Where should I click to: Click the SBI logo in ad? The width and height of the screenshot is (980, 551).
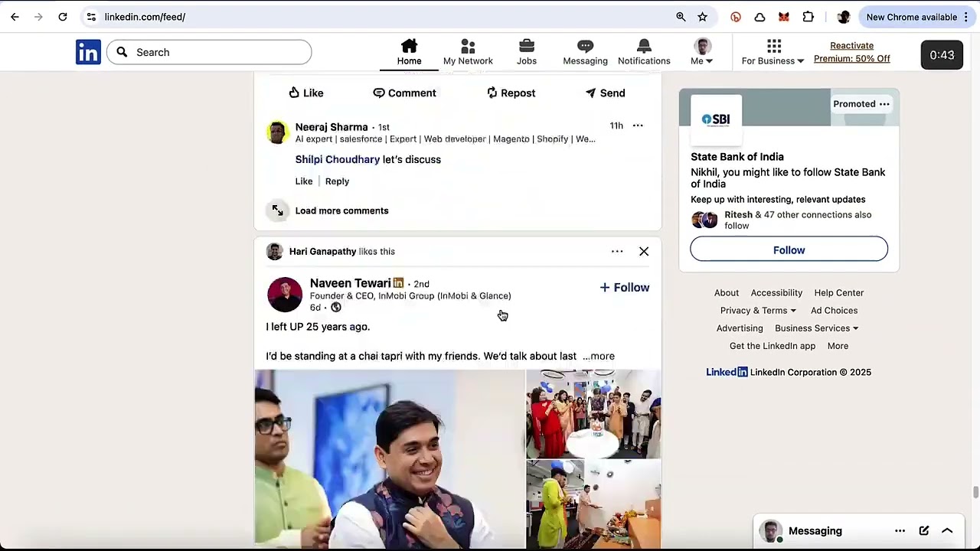pyautogui.click(x=716, y=119)
